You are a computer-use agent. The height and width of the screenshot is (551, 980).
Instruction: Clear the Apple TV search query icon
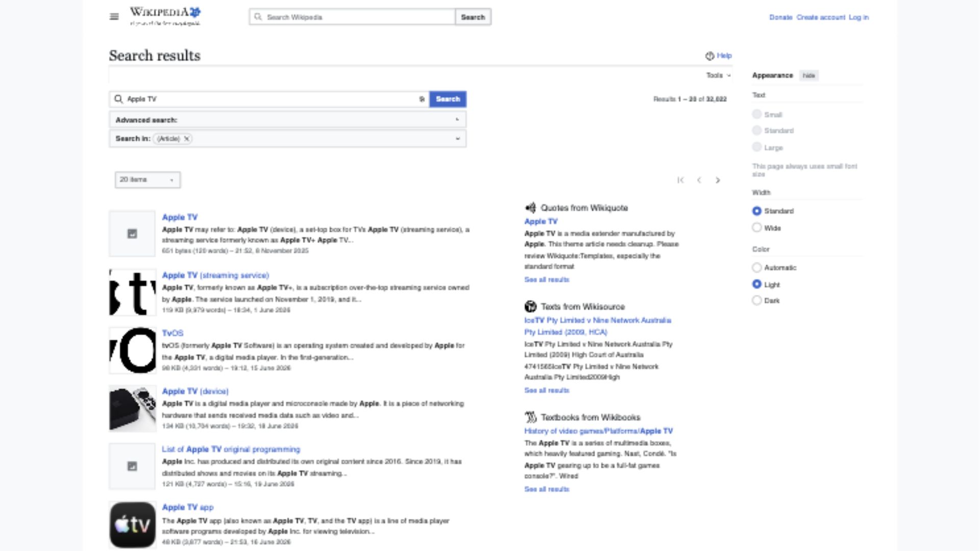pyautogui.click(x=422, y=99)
